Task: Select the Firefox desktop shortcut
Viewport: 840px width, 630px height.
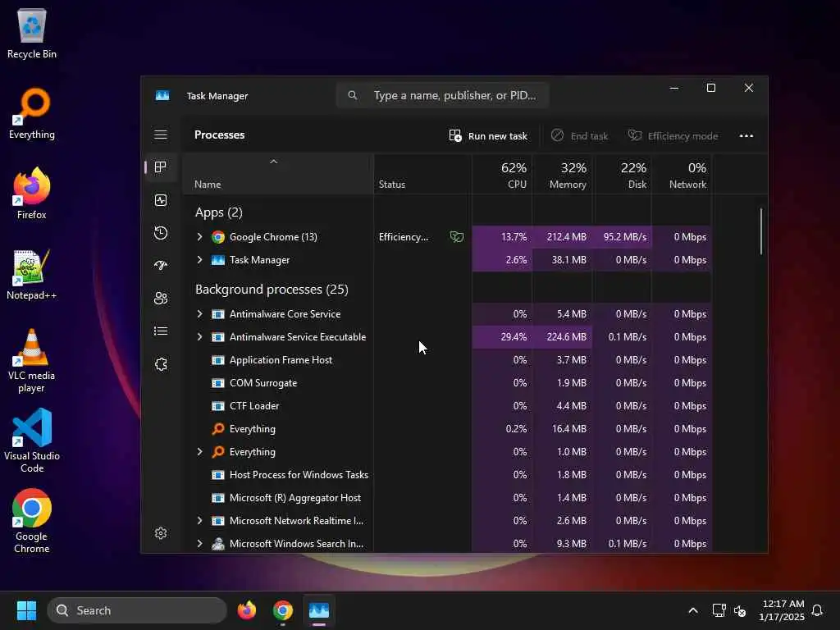Action: [x=32, y=194]
